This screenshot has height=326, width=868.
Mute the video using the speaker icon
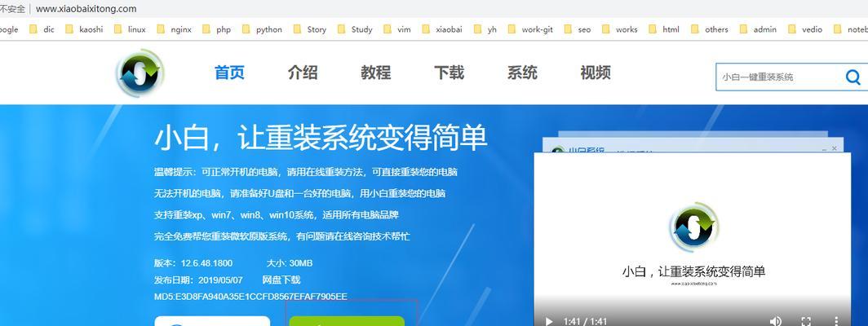tap(776, 321)
